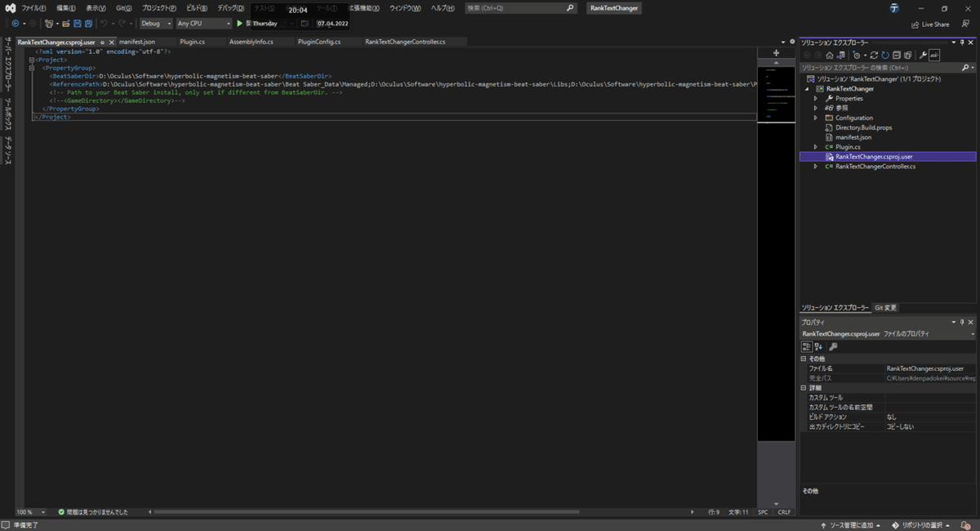Pin the Solution Explorer panel
The image size is (980, 531).
[x=961, y=42]
